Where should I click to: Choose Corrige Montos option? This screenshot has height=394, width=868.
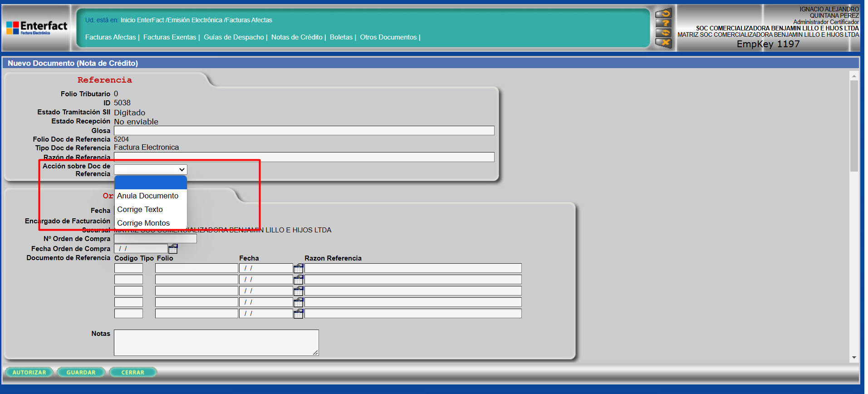pos(143,223)
